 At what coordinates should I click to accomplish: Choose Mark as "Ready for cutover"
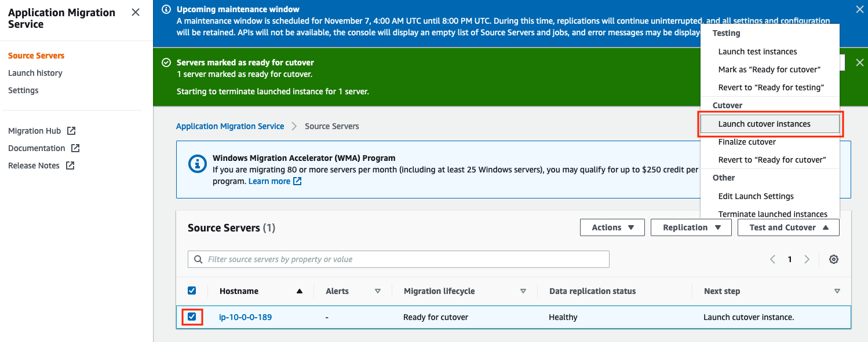[770, 69]
